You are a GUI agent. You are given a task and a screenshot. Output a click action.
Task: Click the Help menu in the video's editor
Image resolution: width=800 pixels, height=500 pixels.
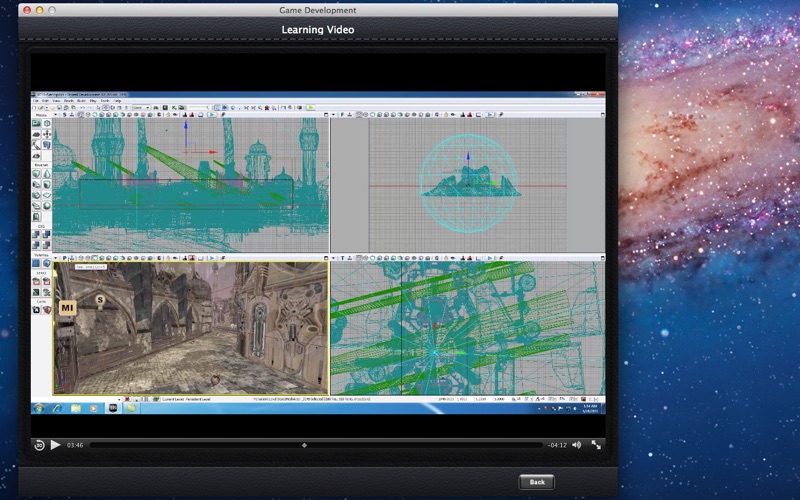pos(117,101)
